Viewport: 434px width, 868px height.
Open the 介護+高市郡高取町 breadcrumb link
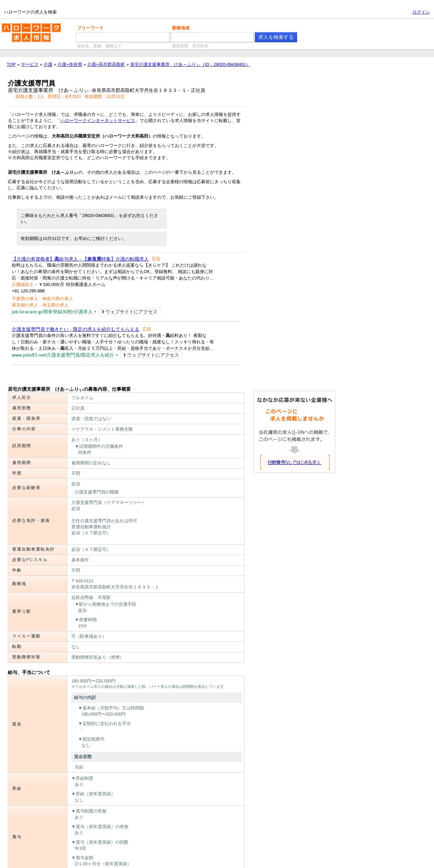coord(106,65)
